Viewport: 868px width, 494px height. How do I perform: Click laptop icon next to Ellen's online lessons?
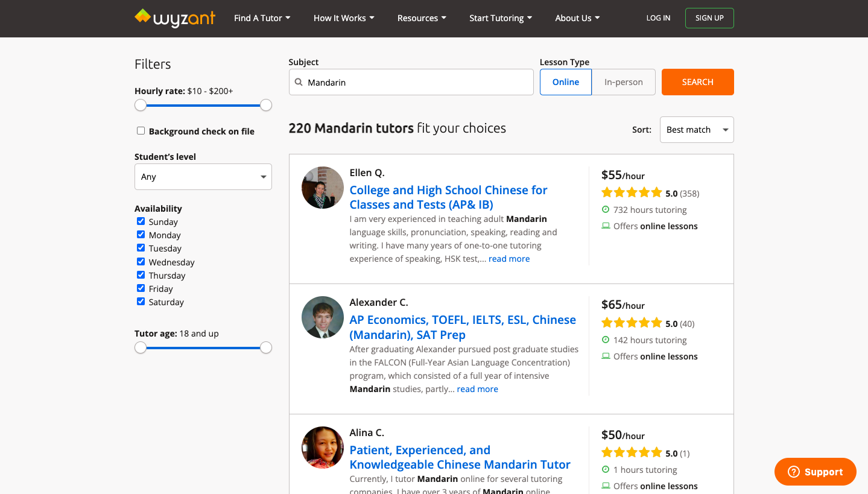[x=606, y=226]
